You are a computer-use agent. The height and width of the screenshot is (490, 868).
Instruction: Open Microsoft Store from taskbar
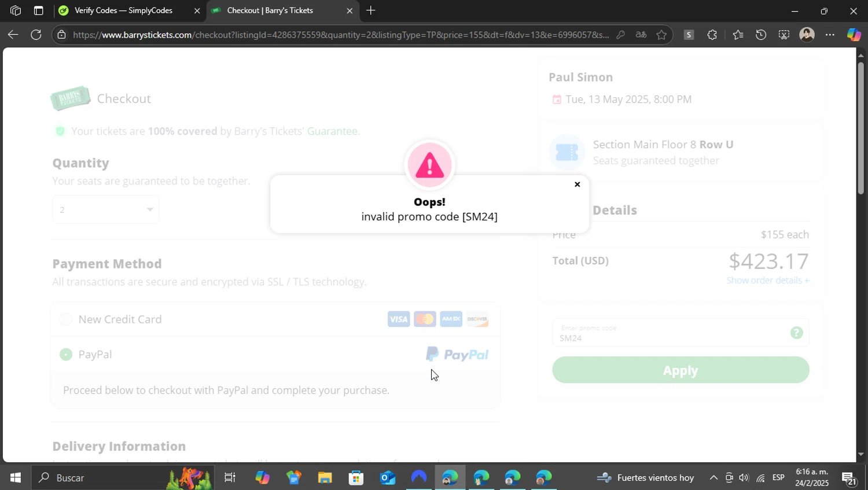coord(356,478)
